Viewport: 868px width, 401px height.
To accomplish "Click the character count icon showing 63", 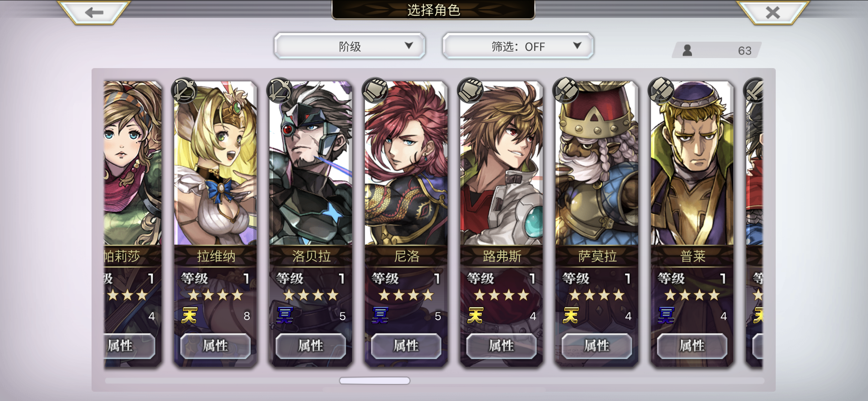I will click(x=687, y=50).
